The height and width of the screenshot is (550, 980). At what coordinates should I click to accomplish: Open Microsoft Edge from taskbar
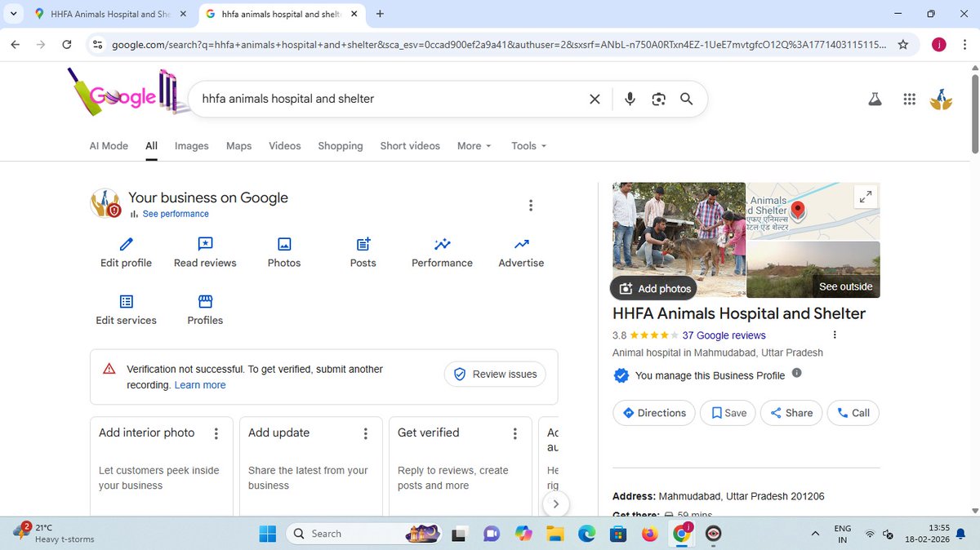[587, 534]
